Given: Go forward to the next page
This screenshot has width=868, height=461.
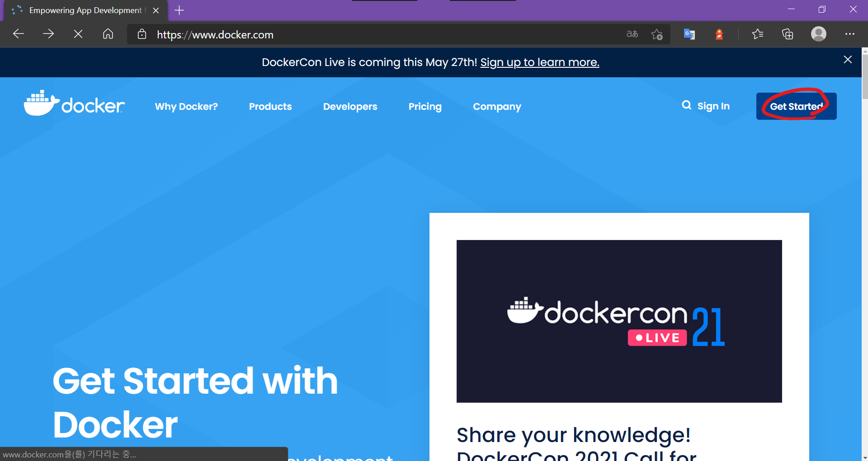Looking at the screenshot, I should coord(48,34).
